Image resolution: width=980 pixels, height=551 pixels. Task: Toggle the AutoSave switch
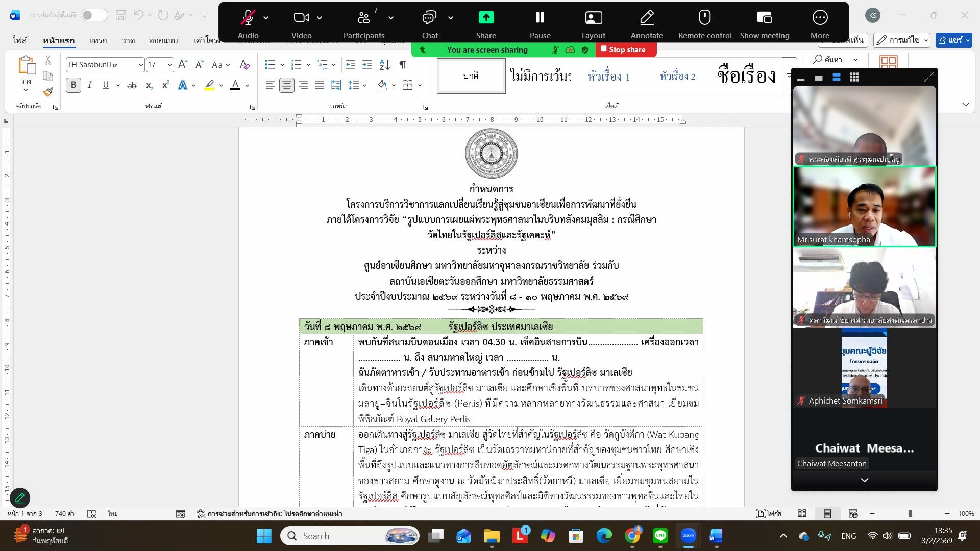click(x=94, y=15)
